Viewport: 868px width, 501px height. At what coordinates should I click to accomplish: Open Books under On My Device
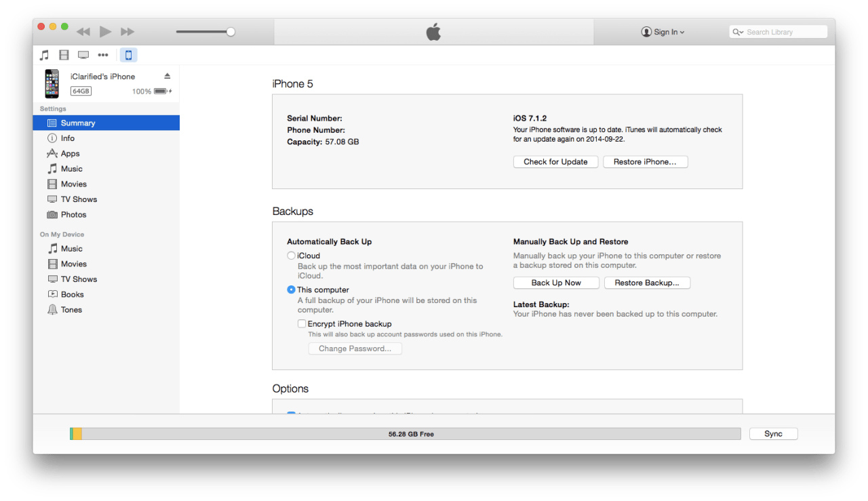pyautogui.click(x=71, y=294)
